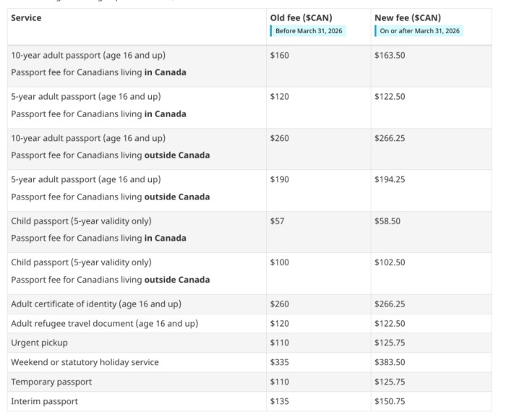Select the $383.50 new fee value
This screenshot has height=420, width=506.
[389, 362]
